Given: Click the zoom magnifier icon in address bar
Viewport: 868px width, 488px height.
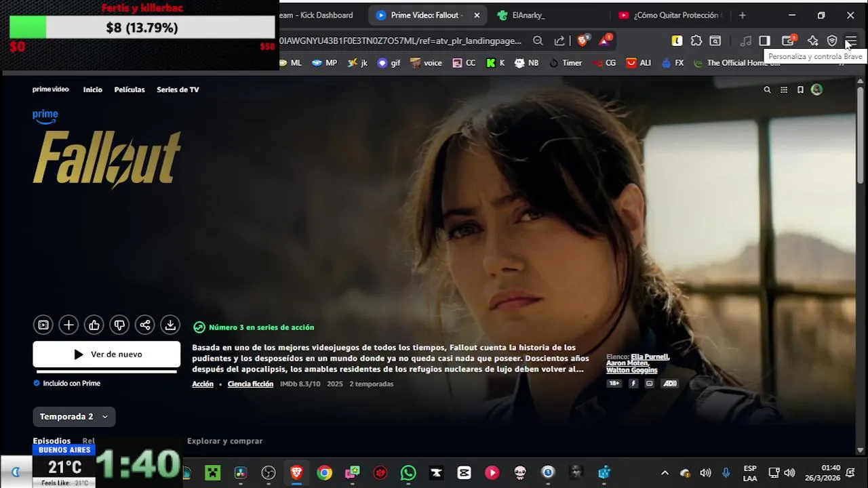Looking at the screenshot, I should (538, 41).
